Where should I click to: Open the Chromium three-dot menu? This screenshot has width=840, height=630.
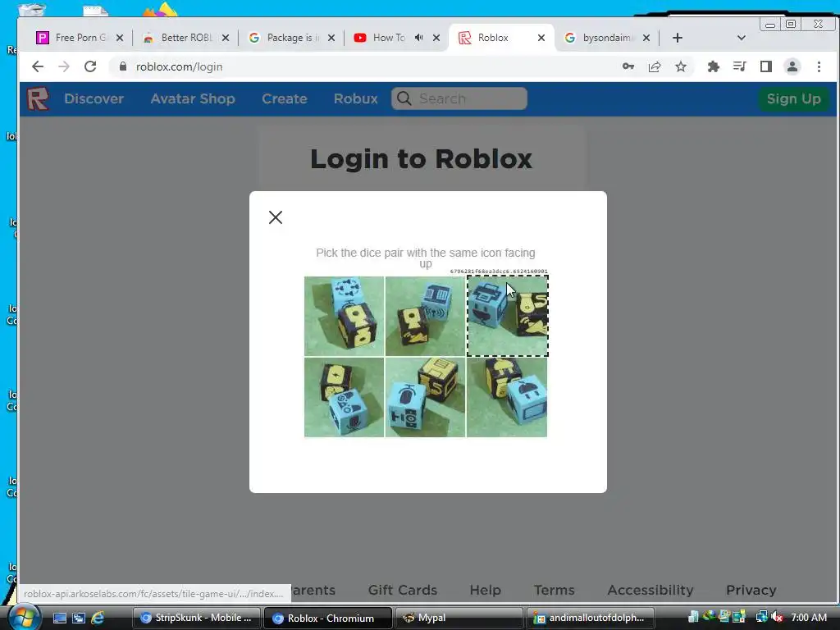click(x=819, y=66)
